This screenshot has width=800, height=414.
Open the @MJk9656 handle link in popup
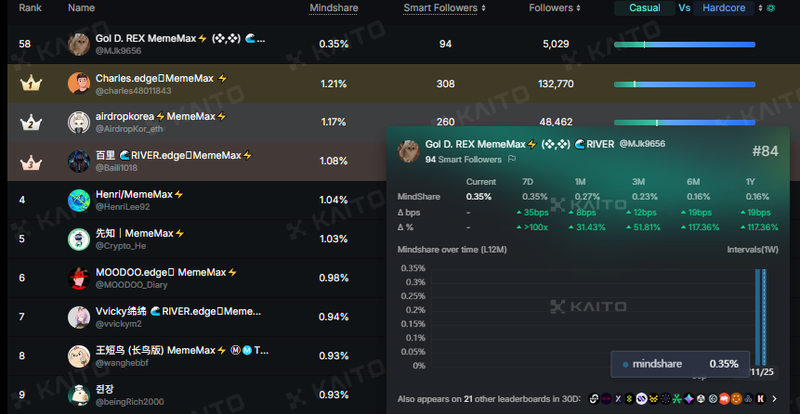click(x=643, y=144)
